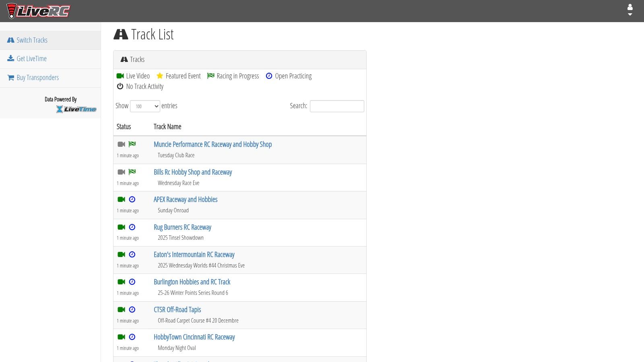Click the LiveRC logo
This screenshot has width=644, height=362.
pos(38,11)
